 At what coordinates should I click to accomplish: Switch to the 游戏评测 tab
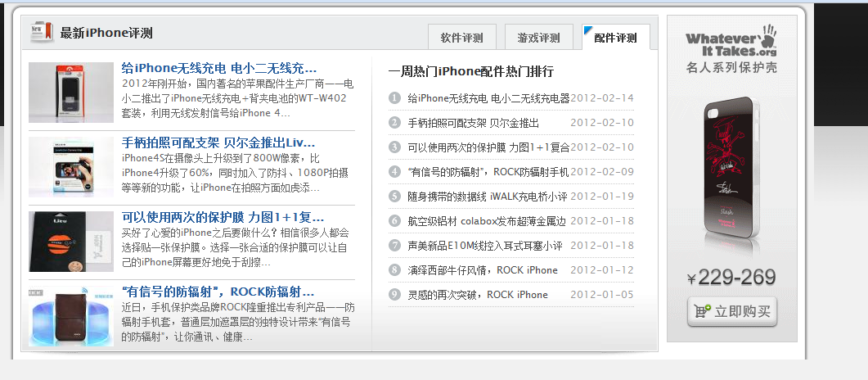538,38
